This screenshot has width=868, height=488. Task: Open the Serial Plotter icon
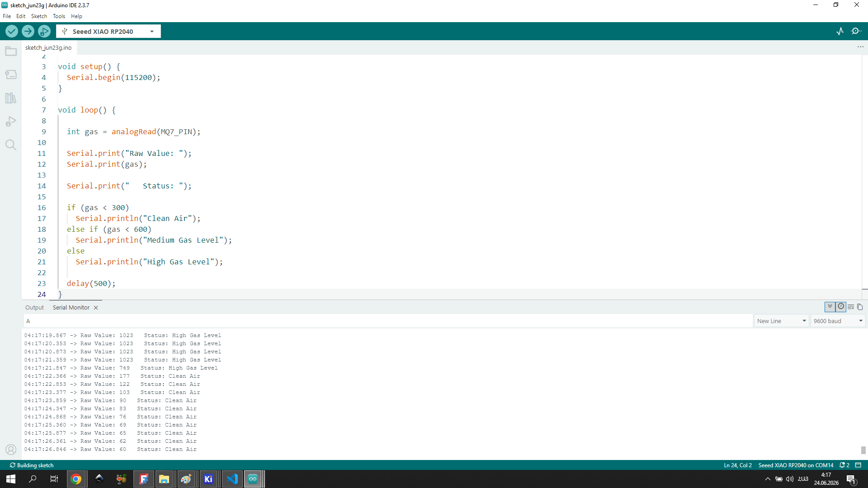[x=840, y=31]
